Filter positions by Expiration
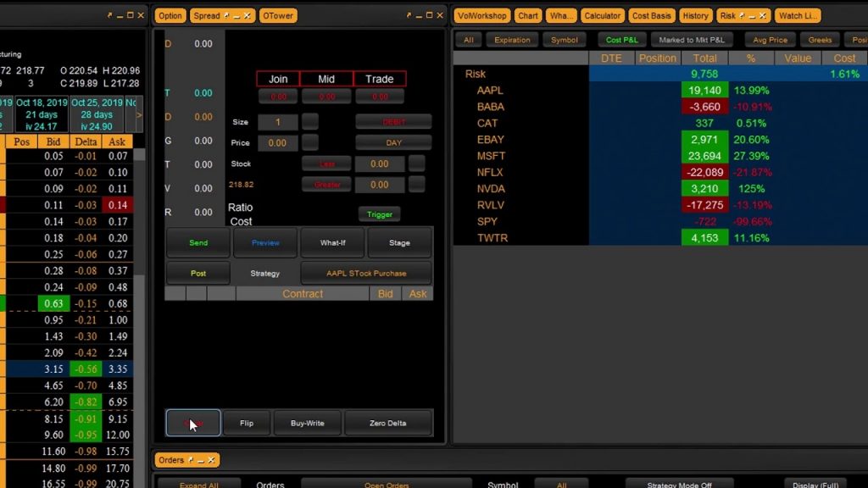This screenshot has width=868, height=488. click(512, 40)
